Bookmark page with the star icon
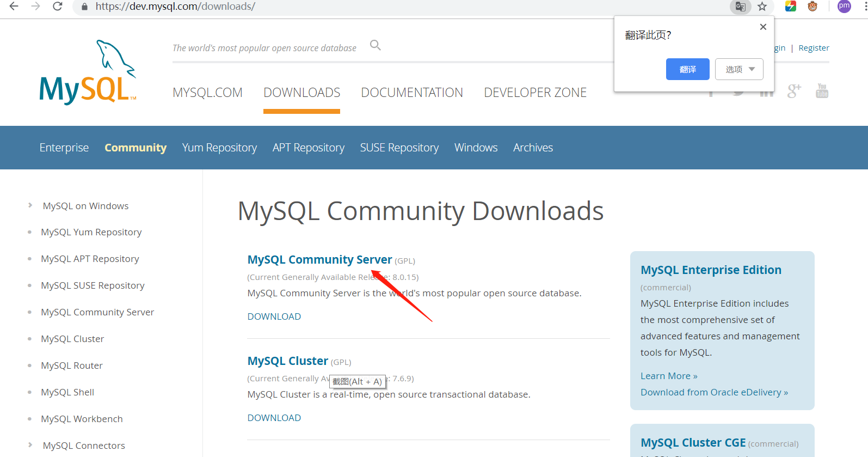 coord(762,7)
